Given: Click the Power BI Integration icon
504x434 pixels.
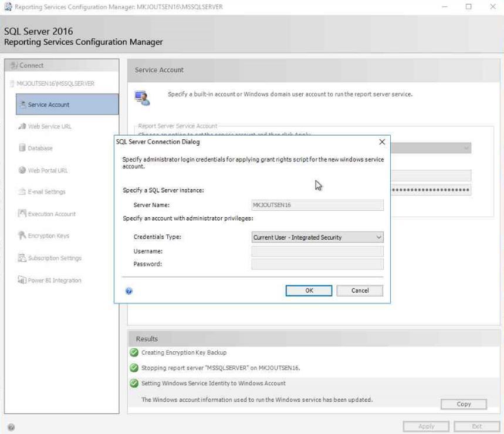Looking at the screenshot, I should coord(22,280).
